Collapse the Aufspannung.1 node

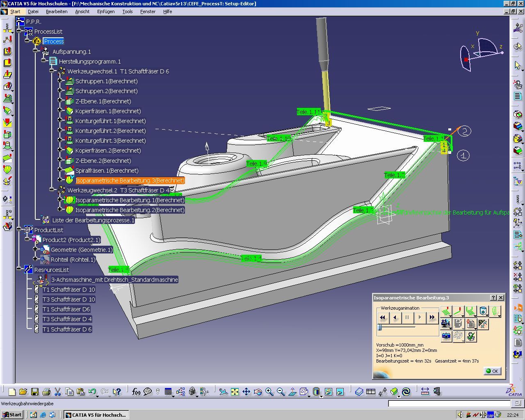pyautogui.click(x=35, y=51)
